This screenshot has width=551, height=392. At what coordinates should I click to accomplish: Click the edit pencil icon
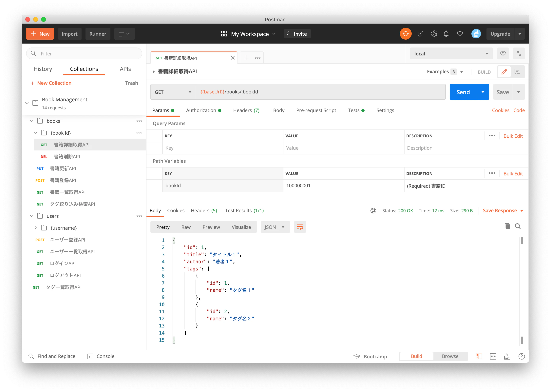(x=504, y=72)
